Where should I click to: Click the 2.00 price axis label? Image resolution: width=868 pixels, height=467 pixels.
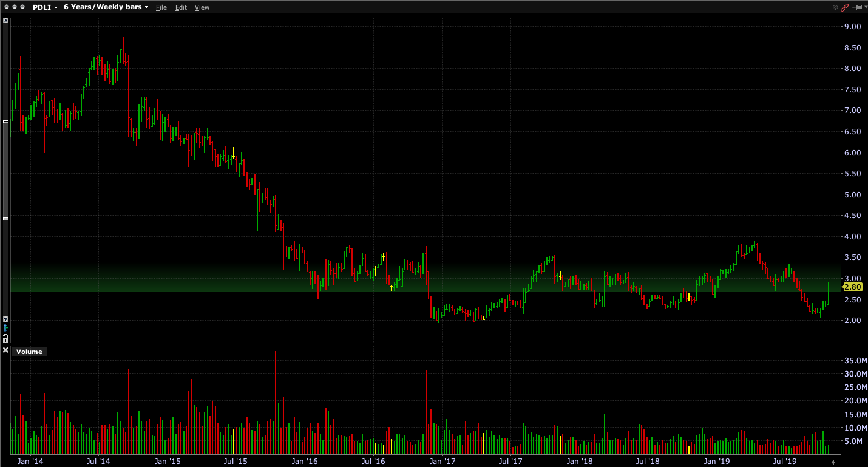pyautogui.click(x=852, y=320)
